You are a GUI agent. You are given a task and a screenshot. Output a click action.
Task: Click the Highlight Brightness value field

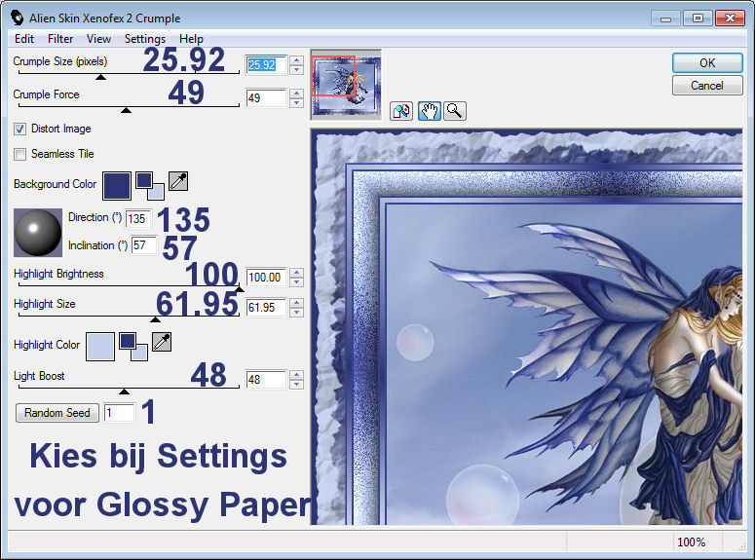pyautogui.click(x=266, y=278)
